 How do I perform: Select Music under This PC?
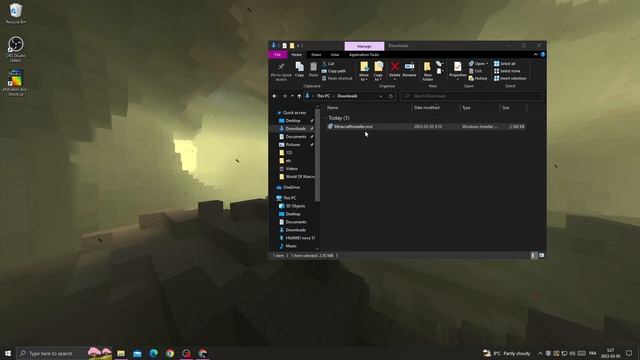[291, 246]
